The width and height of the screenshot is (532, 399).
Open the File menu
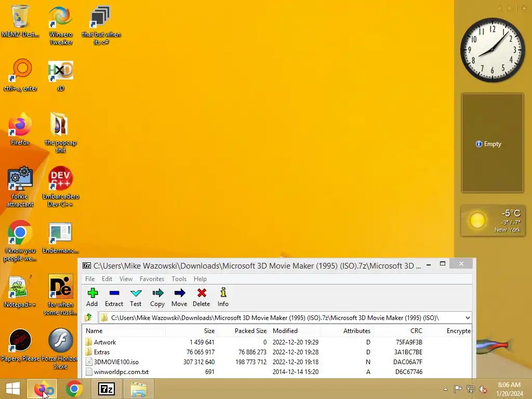pyautogui.click(x=90, y=279)
